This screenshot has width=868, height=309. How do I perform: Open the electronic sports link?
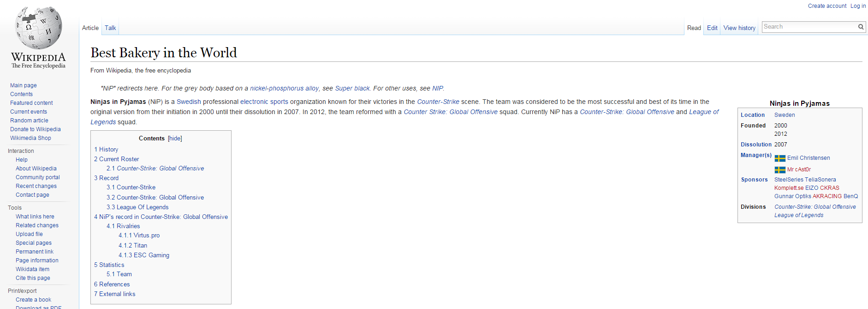coord(264,102)
